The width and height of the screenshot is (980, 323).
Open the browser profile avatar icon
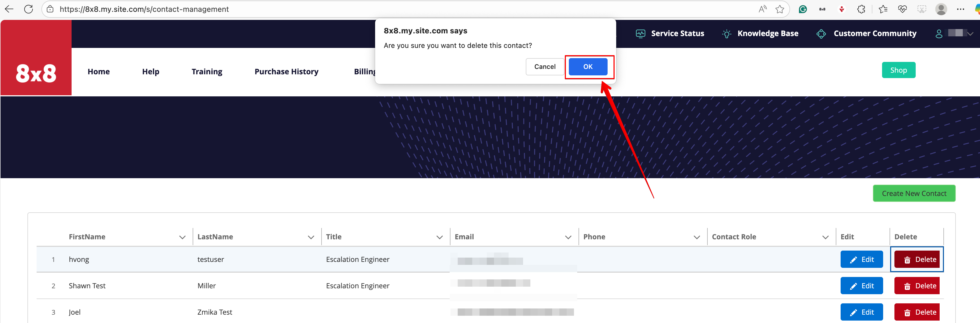941,9
